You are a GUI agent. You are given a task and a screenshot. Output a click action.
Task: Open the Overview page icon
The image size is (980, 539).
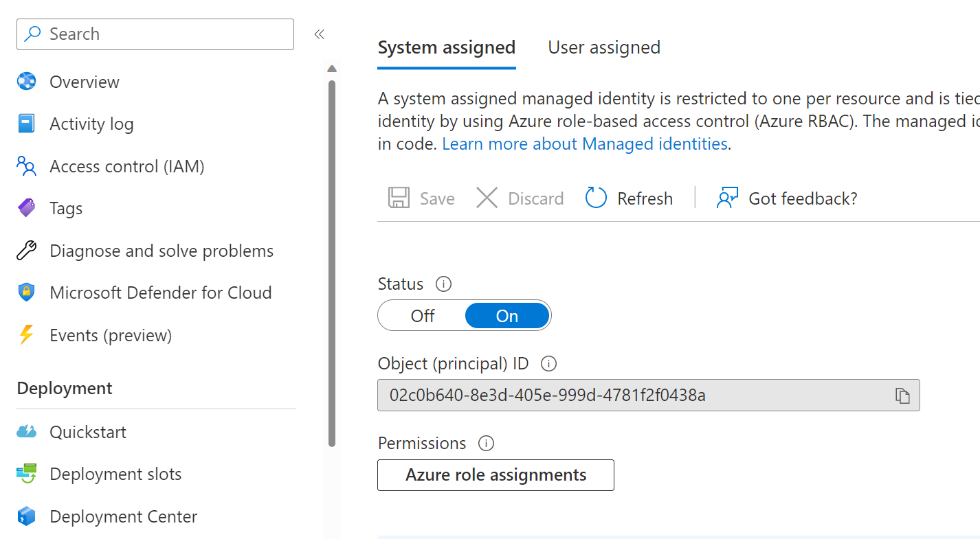click(26, 82)
